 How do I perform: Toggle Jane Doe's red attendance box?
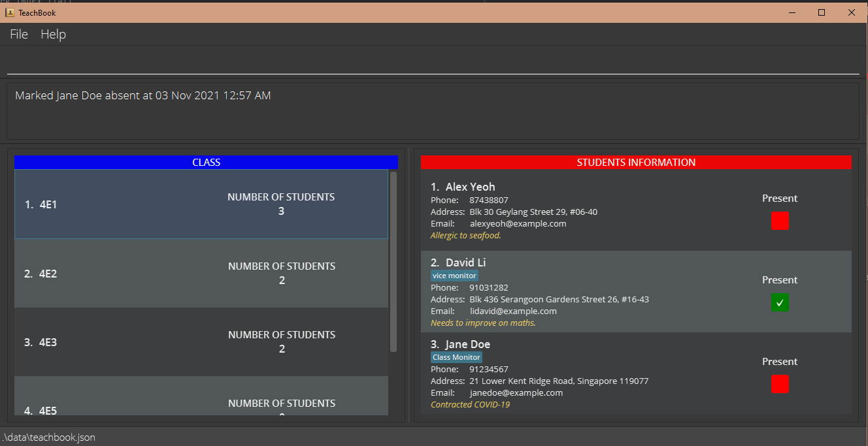click(780, 384)
